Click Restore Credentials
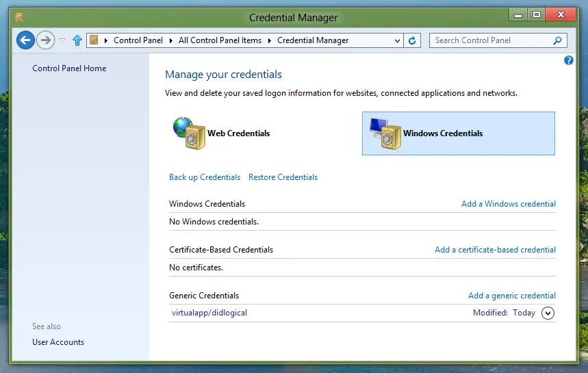 click(283, 177)
